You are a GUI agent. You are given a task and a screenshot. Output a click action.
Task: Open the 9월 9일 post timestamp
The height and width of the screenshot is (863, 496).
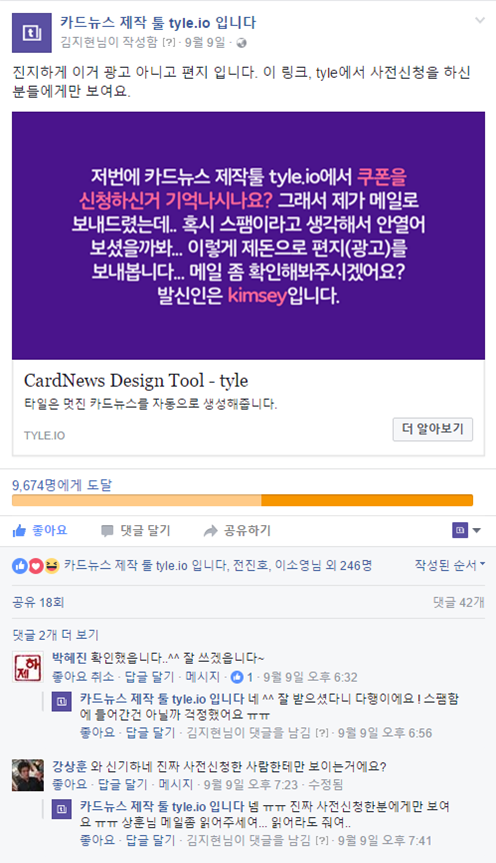205,42
